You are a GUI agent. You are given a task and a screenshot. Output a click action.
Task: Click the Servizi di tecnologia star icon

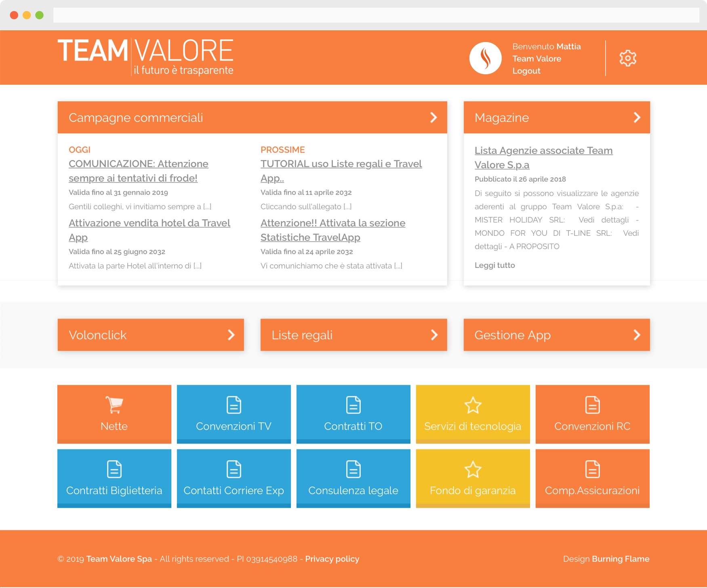coord(473,405)
